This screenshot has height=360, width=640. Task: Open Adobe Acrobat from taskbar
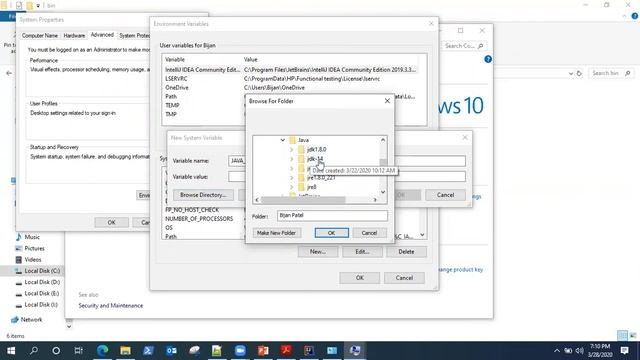coord(286,351)
